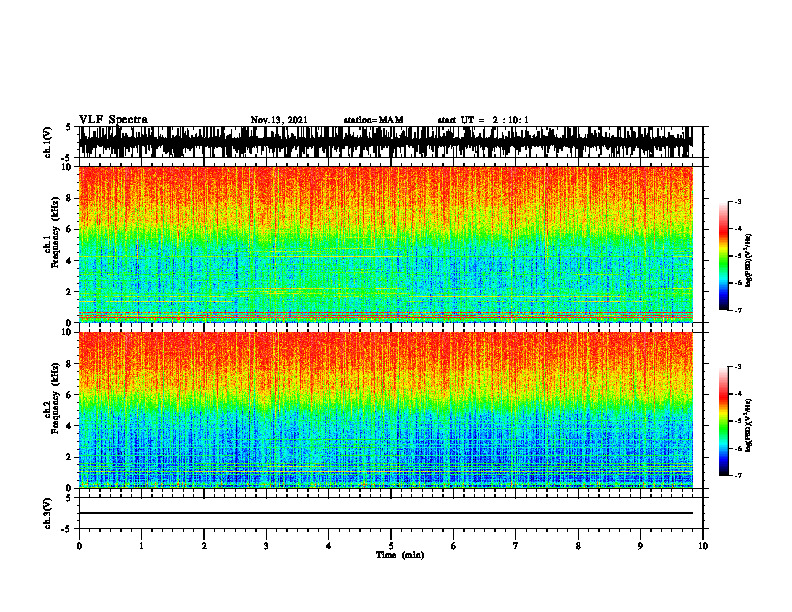Click time axis tick label "3"
This screenshot has width=792, height=612.
point(266,546)
